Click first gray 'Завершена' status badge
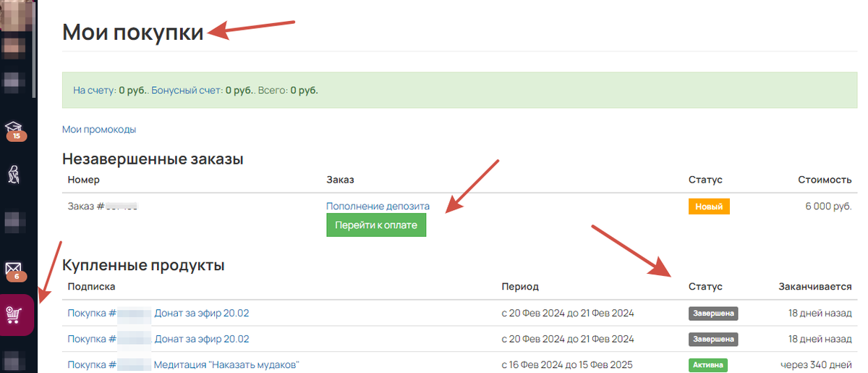Image resolution: width=868 pixels, height=373 pixels. tap(712, 314)
